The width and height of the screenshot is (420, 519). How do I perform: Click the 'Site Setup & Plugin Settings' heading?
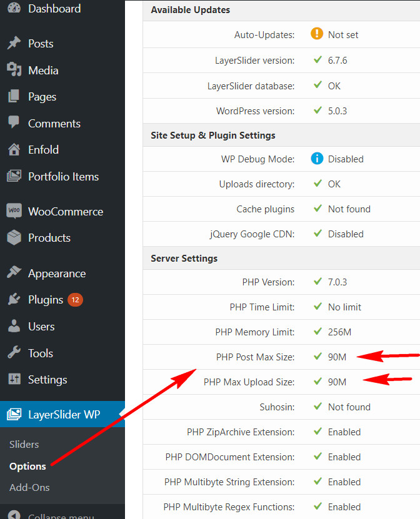click(213, 136)
